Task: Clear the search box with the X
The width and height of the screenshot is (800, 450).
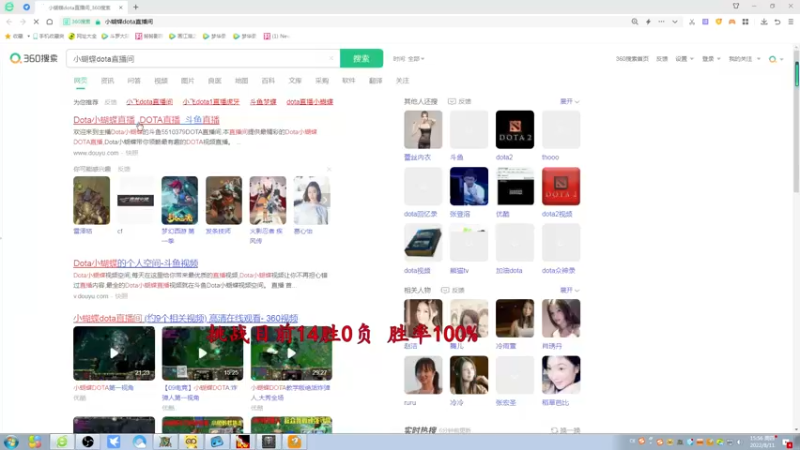Action: tap(331, 58)
